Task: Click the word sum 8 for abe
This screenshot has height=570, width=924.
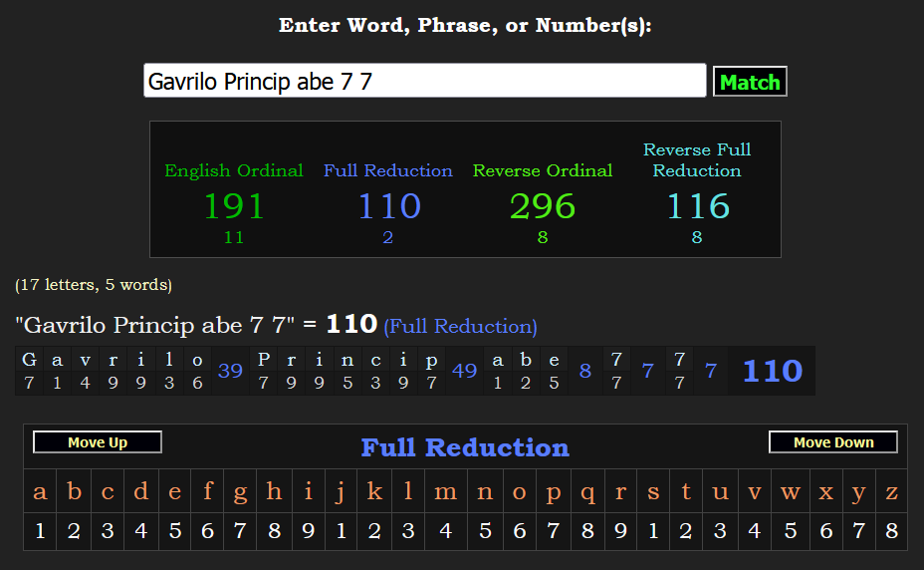Action: (x=585, y=371)
